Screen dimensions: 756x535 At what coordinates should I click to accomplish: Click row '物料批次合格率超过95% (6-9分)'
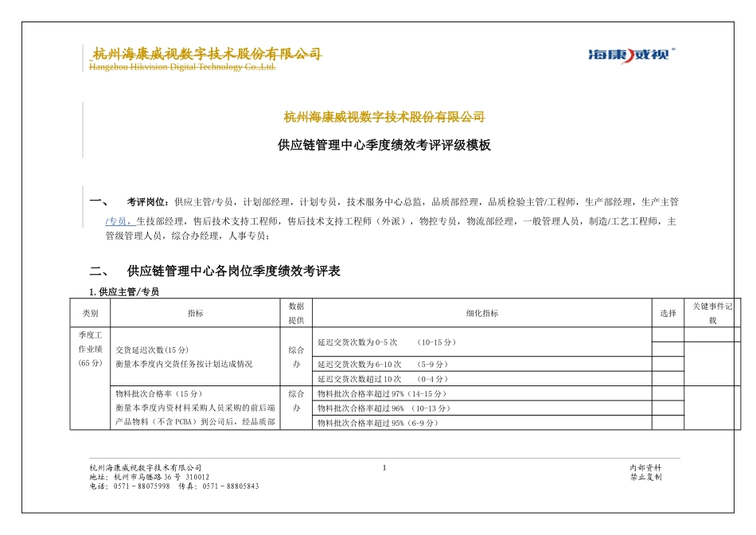pos(482,423)
